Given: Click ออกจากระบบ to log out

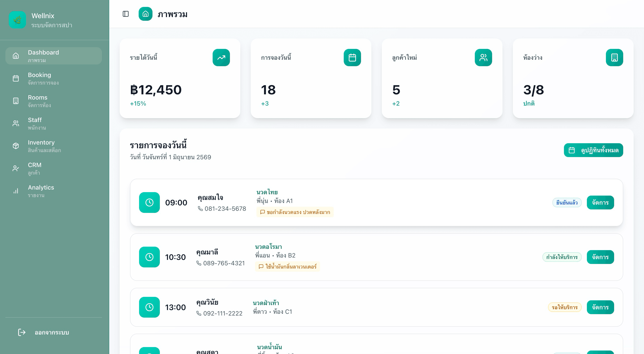Looking at the screenshot, I should pos(53,333).
